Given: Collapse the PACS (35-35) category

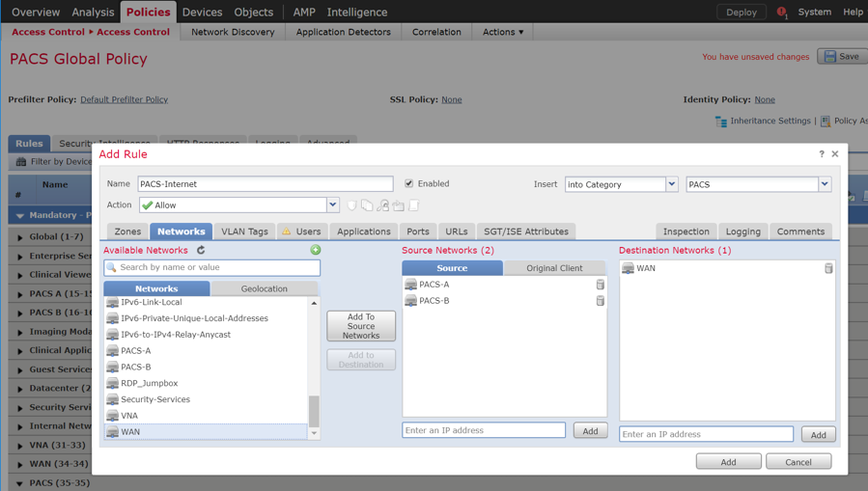Looking at the screenshot, I should coord(20,483).
